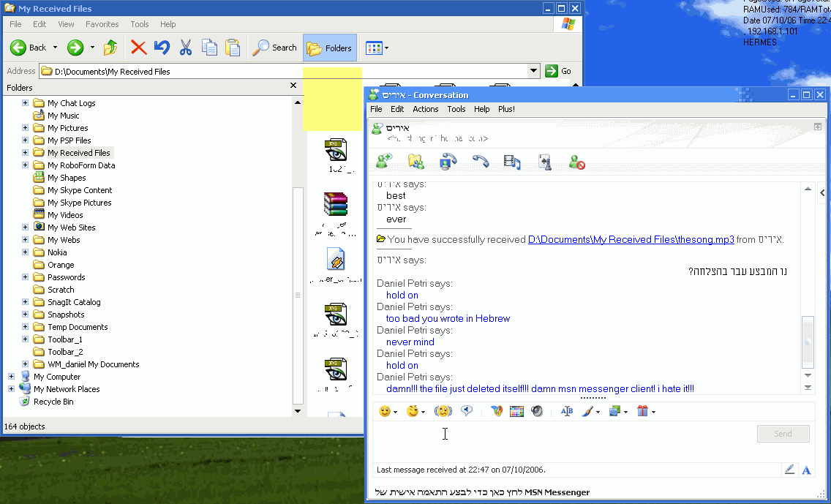Open the Windows flag logo in Explorer
This screenshot has width=831, height=504.
568,24
